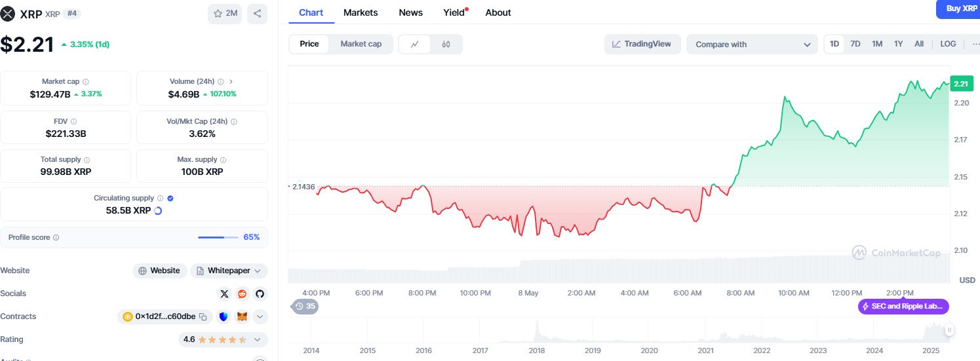Switch chart range to 7D
Viewport: 980px width, 361px height.
tap(855, 44)
